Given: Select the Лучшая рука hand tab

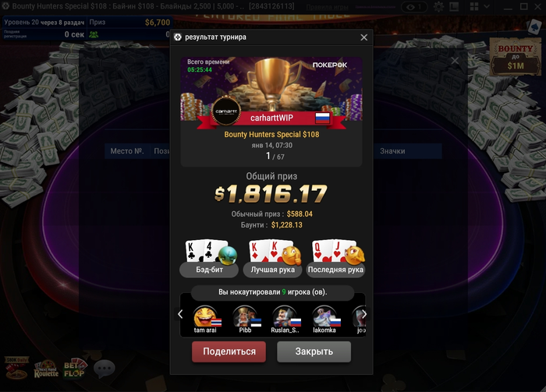Looking at the screenshot, I should [273, 270].
